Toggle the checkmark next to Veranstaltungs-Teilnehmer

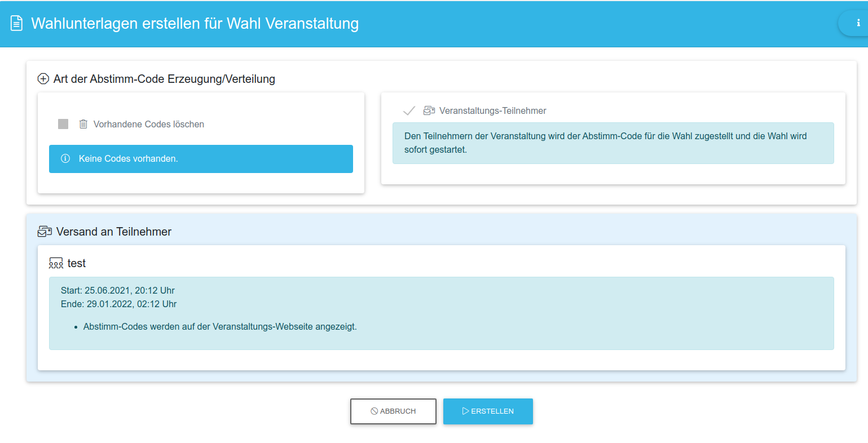pos(409,111)
